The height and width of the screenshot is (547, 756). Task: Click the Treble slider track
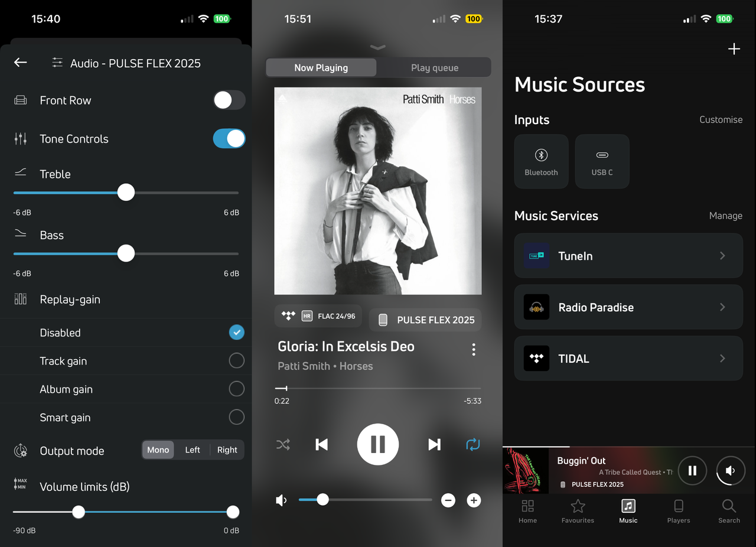(x=126, y=193)
